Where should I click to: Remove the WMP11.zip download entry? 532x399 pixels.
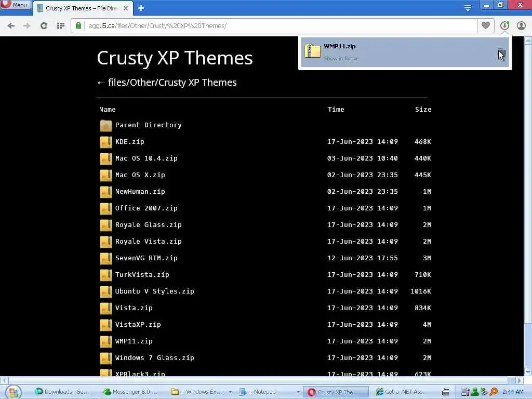(501, 52)
